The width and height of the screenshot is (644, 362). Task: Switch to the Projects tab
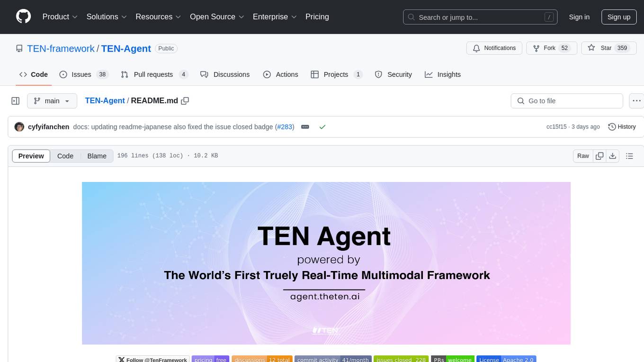click(x=337, y=74)
